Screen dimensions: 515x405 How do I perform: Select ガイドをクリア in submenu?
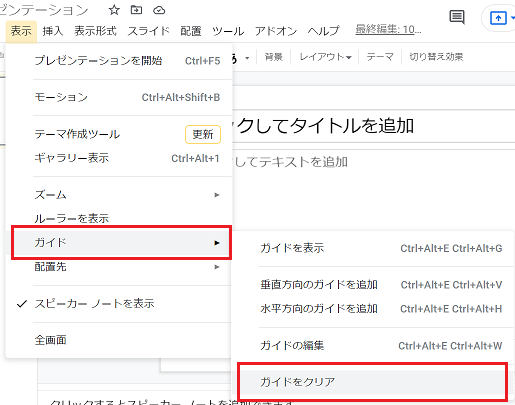point(373,382)
